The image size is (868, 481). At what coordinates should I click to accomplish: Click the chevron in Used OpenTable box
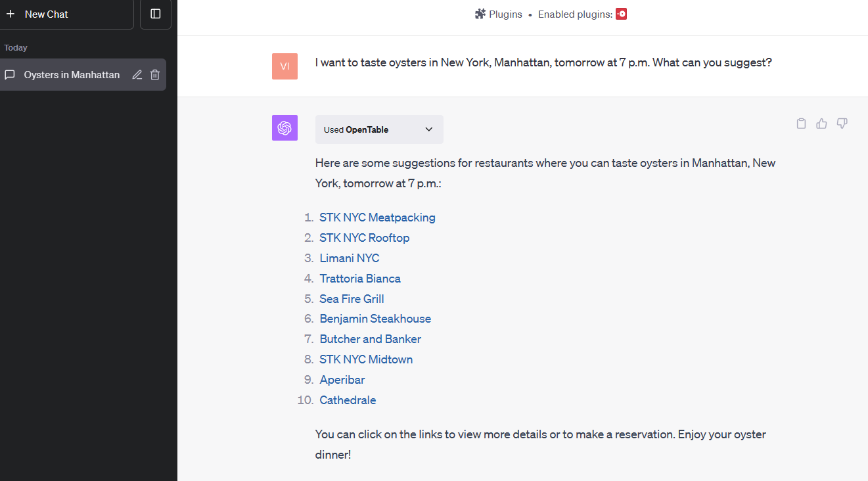[x=429, y=129]
